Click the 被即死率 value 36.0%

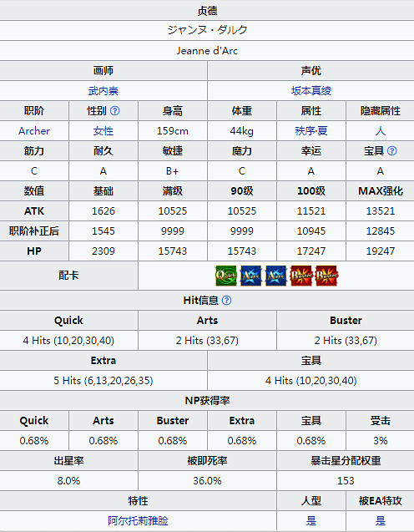pos(207,480)
